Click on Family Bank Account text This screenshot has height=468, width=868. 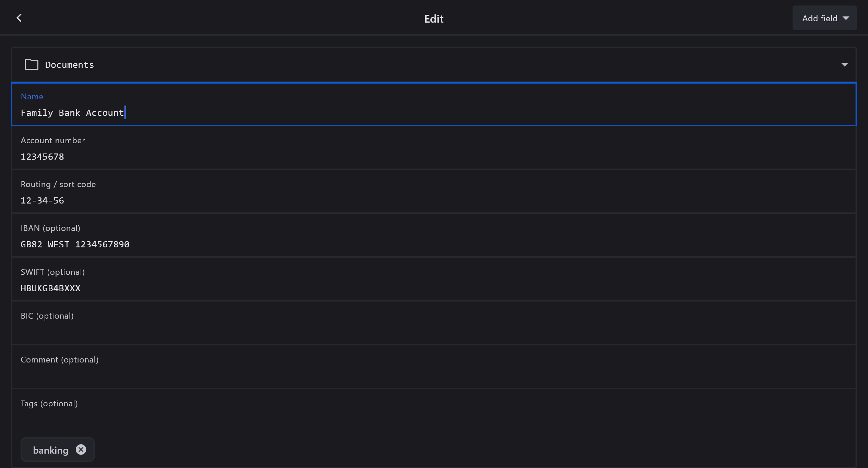click(72, 113)
